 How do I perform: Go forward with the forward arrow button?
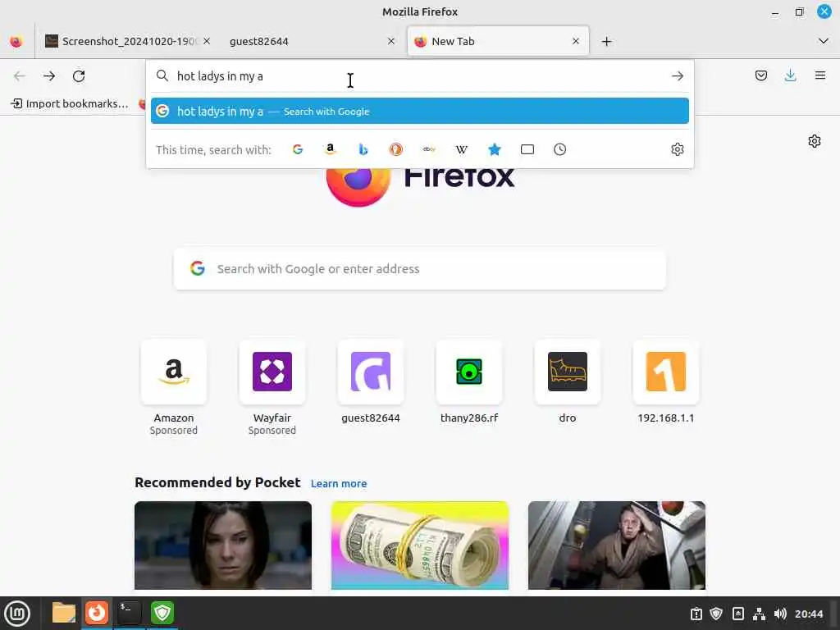(49, 76)
